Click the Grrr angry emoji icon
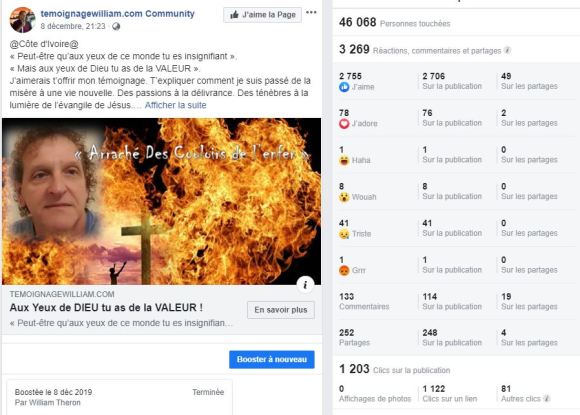 click(344, 270)
